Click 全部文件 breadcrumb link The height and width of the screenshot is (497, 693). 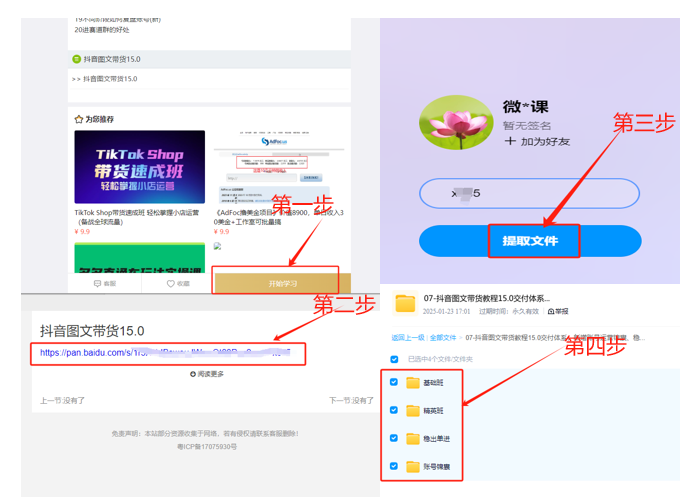443,338
